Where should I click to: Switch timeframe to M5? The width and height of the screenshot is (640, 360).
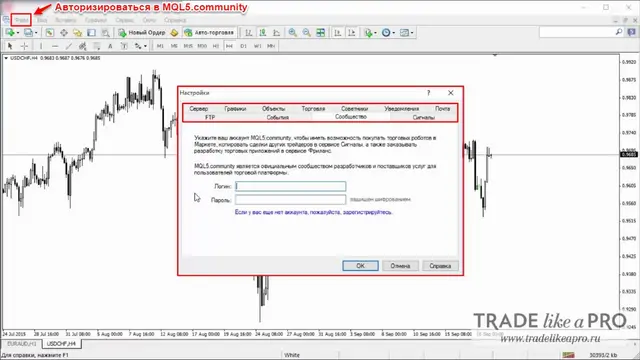pyautogui.click(x=174, y=46)
